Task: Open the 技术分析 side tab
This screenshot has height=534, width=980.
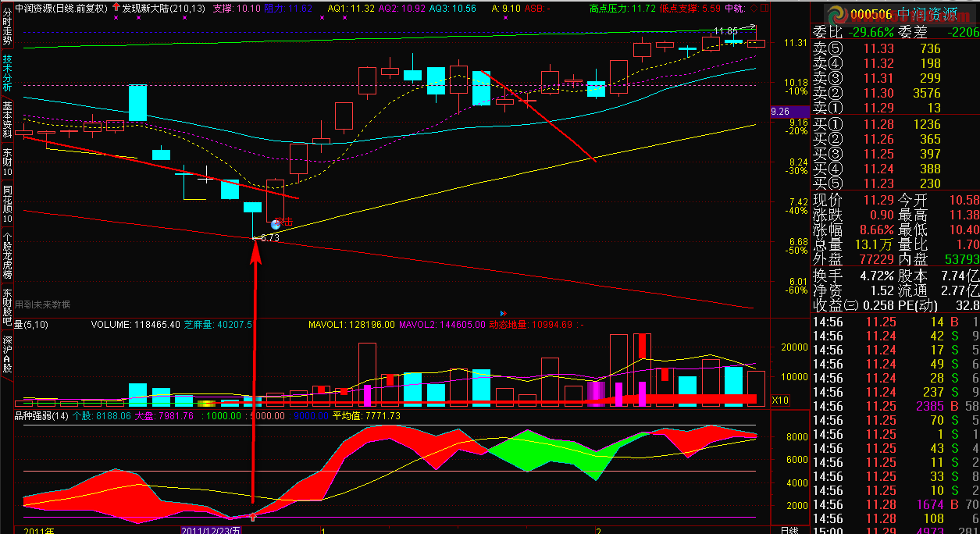Action: 7,72
